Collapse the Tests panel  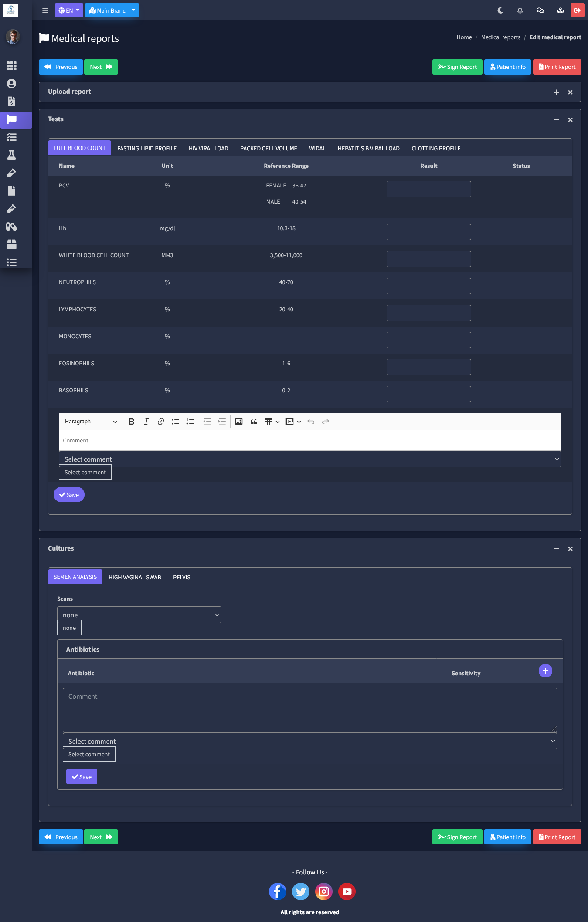tap(556, 120)
